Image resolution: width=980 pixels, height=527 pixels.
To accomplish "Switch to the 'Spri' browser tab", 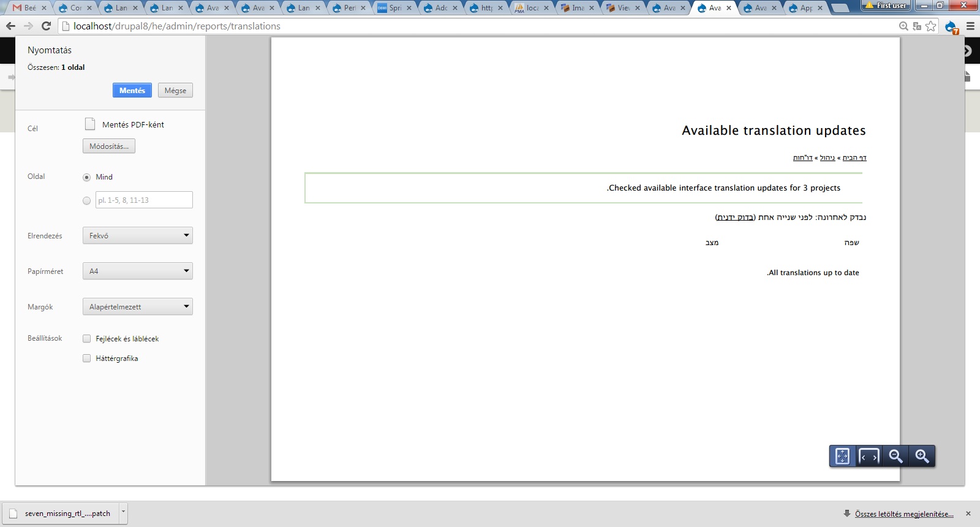I will tap(392, 8).
